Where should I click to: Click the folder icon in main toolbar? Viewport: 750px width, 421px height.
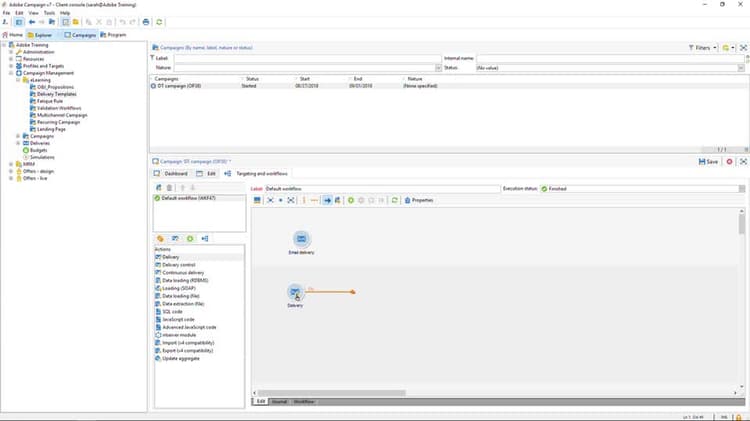[x=76, y=22]
